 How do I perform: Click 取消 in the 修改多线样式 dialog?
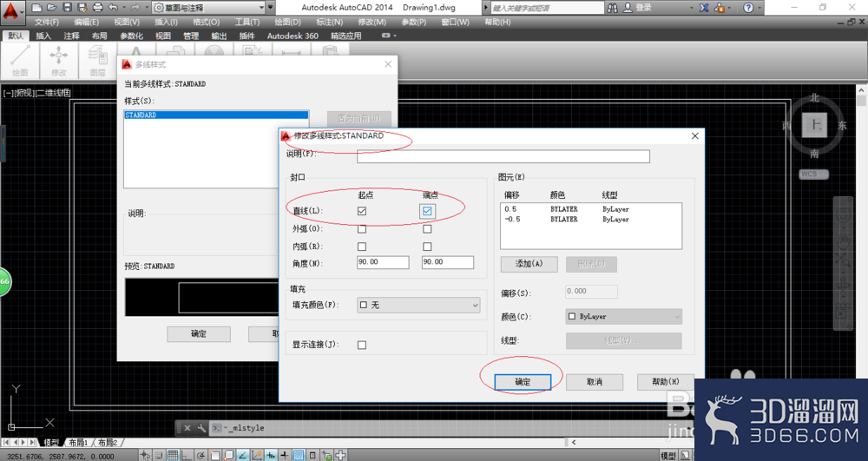pyautogui.click(x=594, y=382)
